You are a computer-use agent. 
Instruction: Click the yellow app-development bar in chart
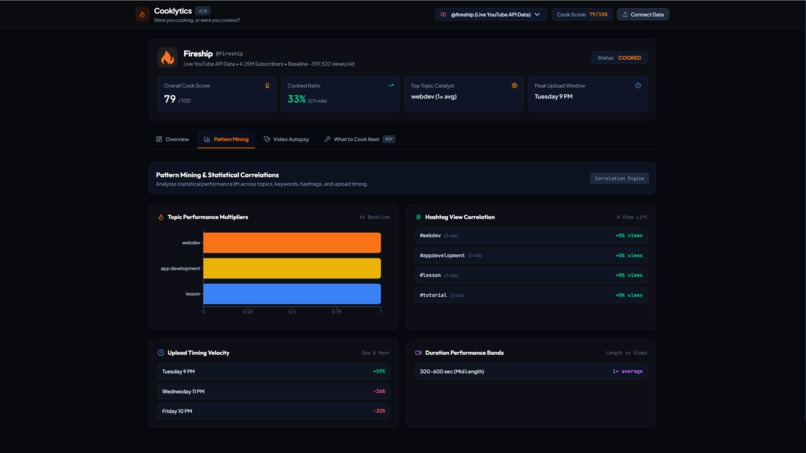[292, 268]
